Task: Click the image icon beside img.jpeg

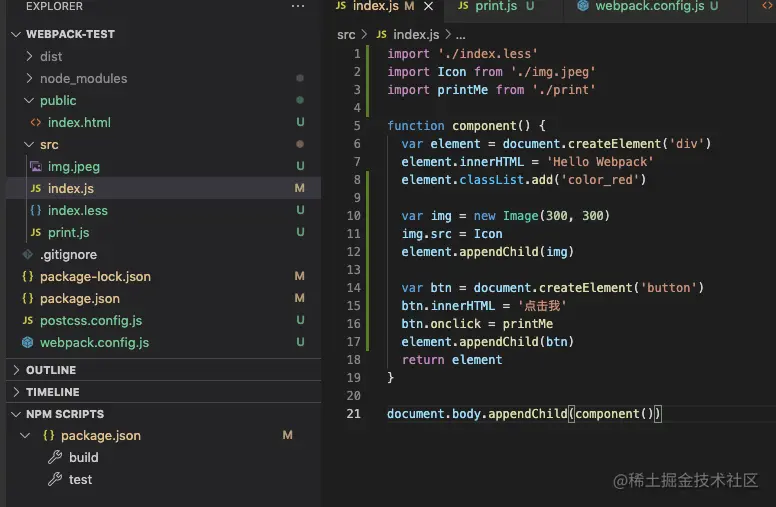Action: pyautogui.click(x=36, y=166)
